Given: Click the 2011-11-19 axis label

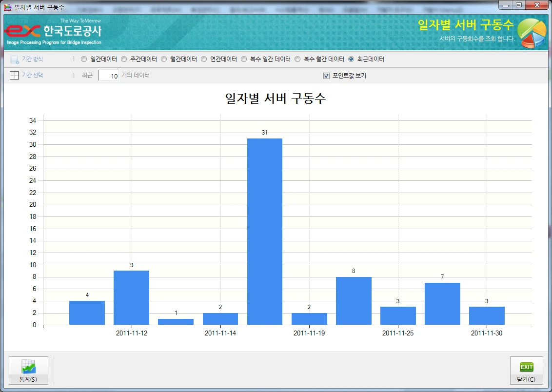Looking at the screenshot, I should pos(309,333).
